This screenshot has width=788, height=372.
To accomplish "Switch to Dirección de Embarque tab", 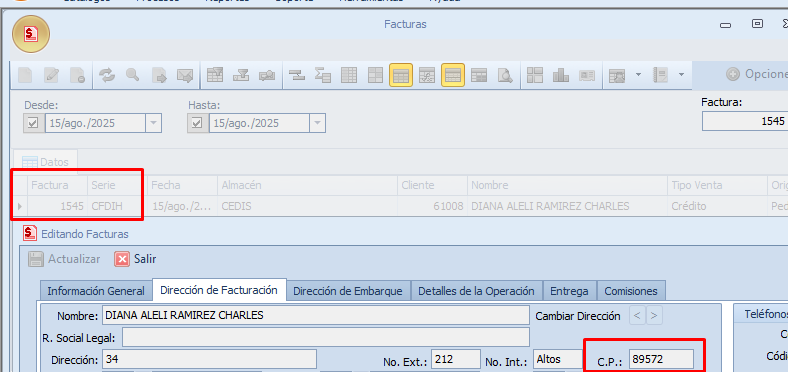I will [x=348, y=291].
